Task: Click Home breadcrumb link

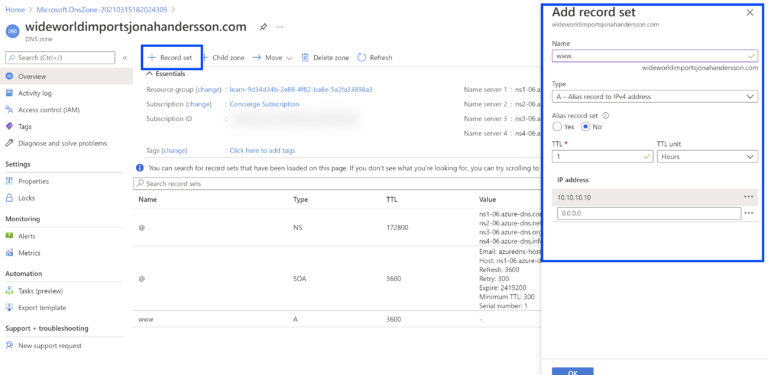Action: [x=15, y=9]
